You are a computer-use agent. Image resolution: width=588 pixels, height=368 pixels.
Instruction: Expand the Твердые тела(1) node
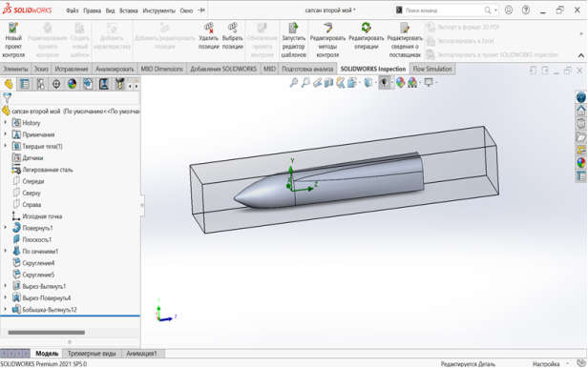pyautogui.click(x=6, y=146)
